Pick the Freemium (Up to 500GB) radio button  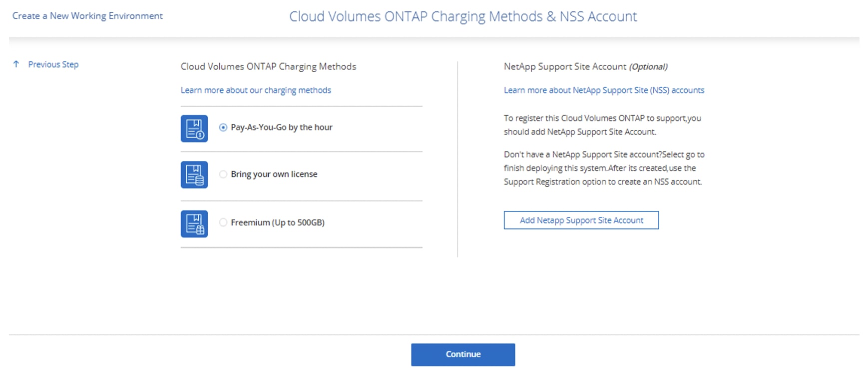[223, 222]
